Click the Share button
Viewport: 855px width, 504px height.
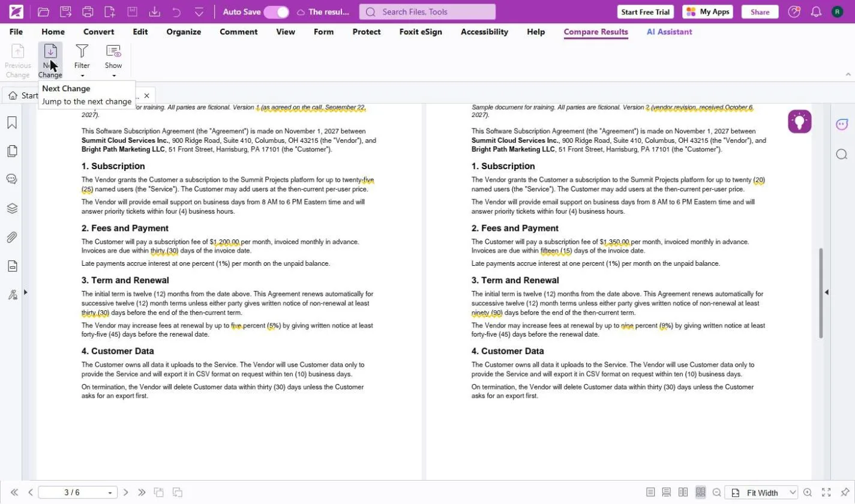click(x=760, y=12)
